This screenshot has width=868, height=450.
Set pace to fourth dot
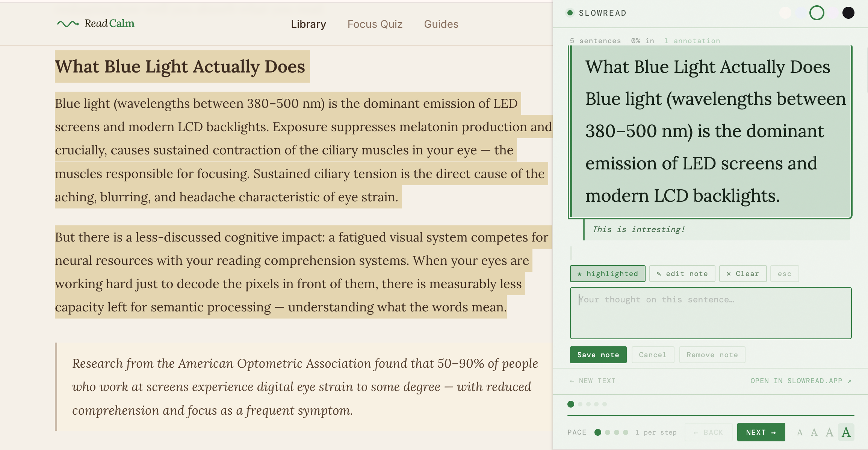[626, 432]
